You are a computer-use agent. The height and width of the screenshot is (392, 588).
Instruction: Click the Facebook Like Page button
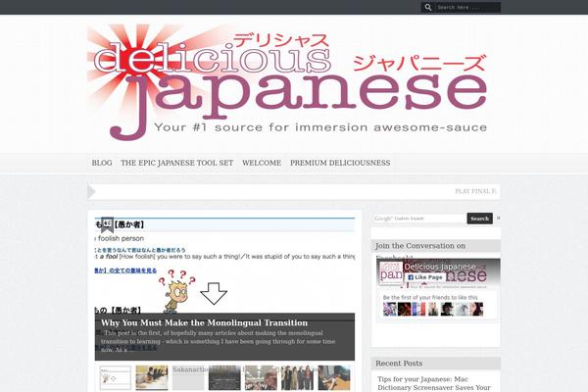(425, 277)
